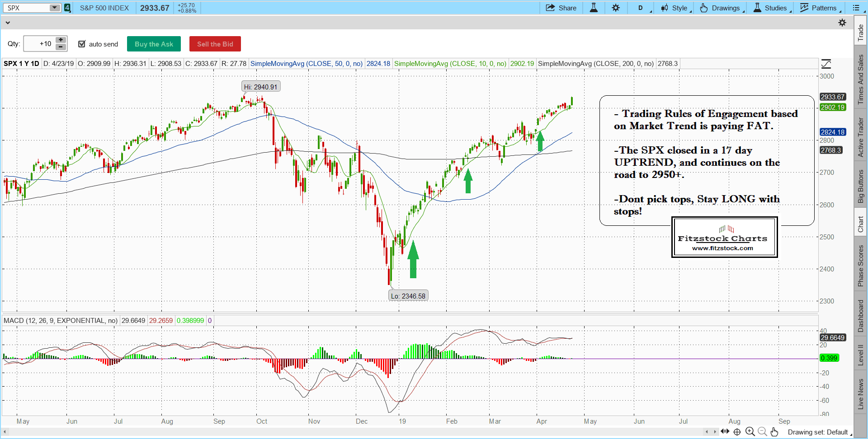Switch to the Active Trader side tab
This screenshot has height=439, width=868.
click(x=860, y=137)
